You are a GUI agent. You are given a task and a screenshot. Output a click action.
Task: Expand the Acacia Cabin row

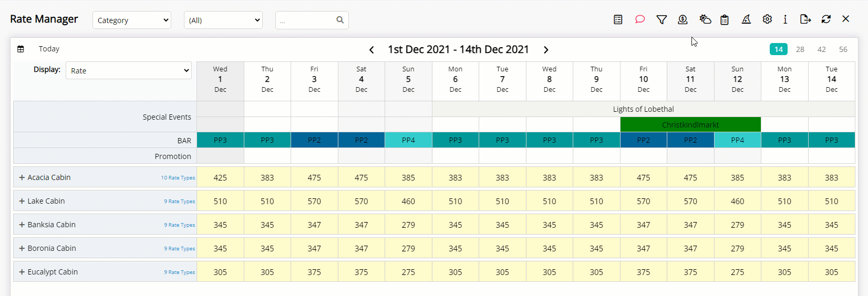pos(22,177)
